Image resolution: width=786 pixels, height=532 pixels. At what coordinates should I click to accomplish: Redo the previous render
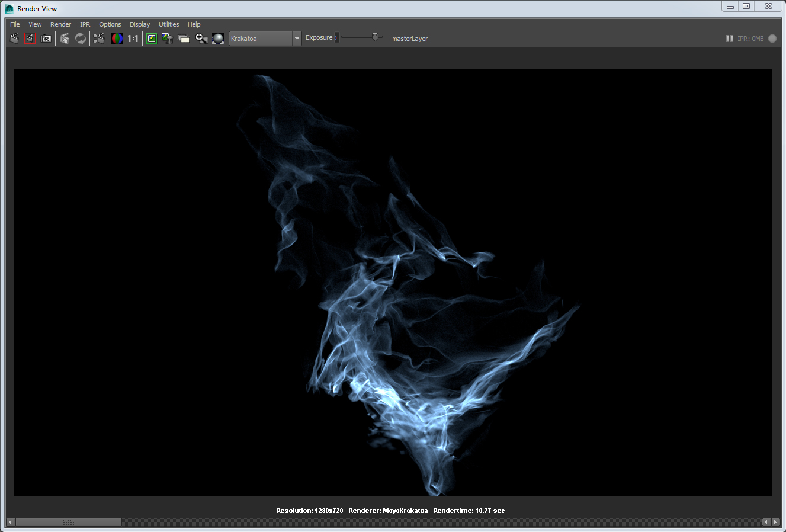tap(30, 38)
